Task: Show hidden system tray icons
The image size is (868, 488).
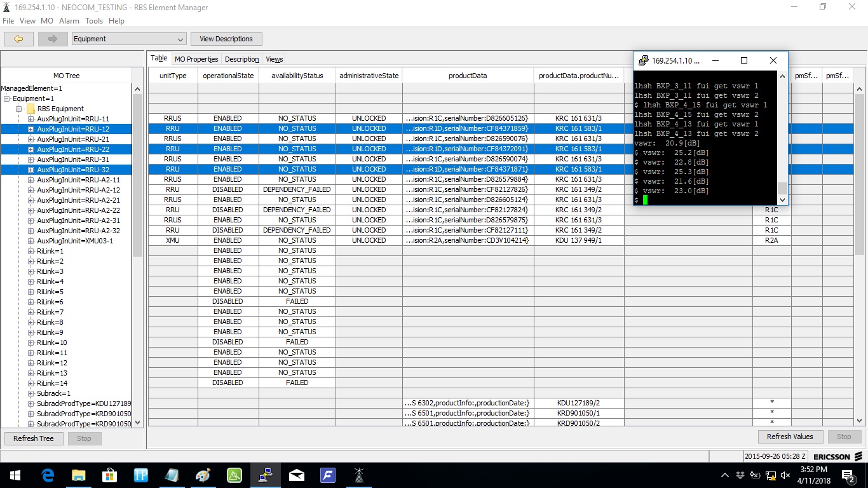Action: coord(725,475)
